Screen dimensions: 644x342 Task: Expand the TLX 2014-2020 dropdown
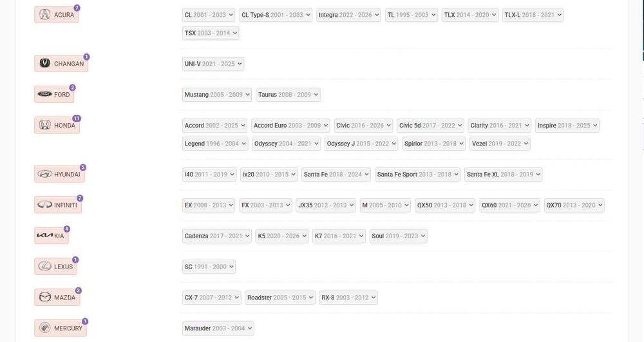click(x=470, y=15)
